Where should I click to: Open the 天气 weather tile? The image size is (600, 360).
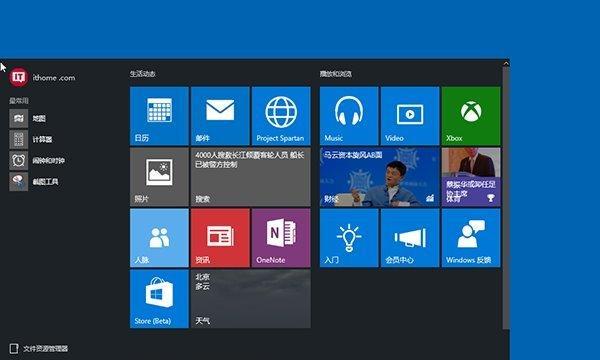pos(251,299)
